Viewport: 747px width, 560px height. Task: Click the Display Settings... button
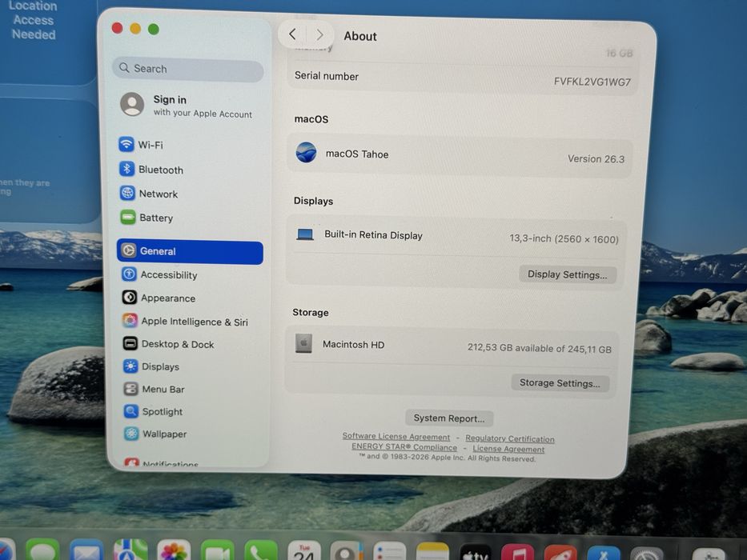pos(567,274)
